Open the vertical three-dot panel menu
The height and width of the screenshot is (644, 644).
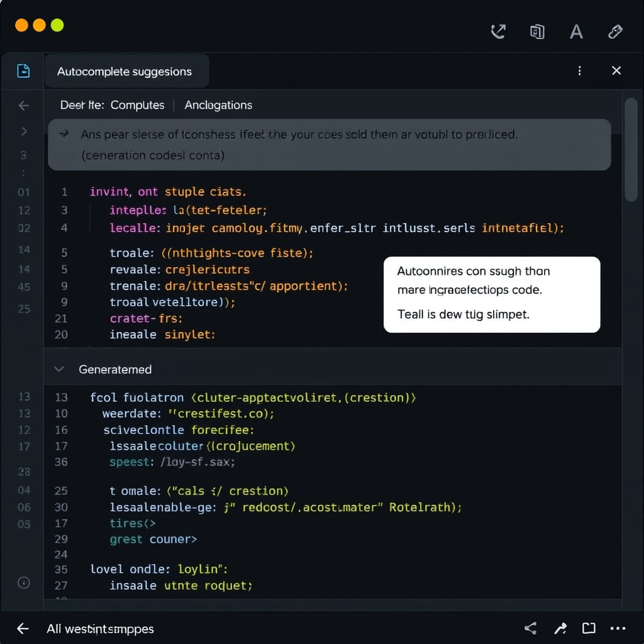click(579, 71)
